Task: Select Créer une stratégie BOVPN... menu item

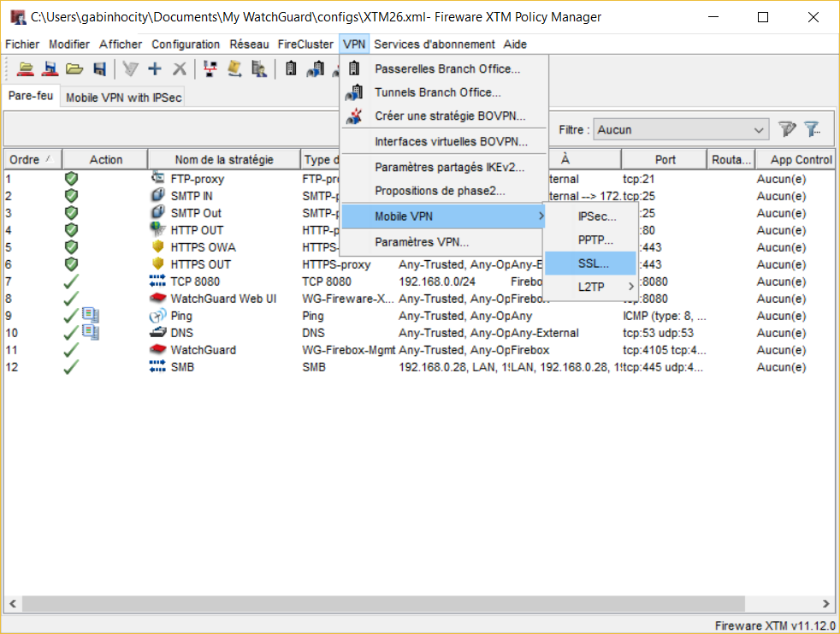Action: (444, 116)
